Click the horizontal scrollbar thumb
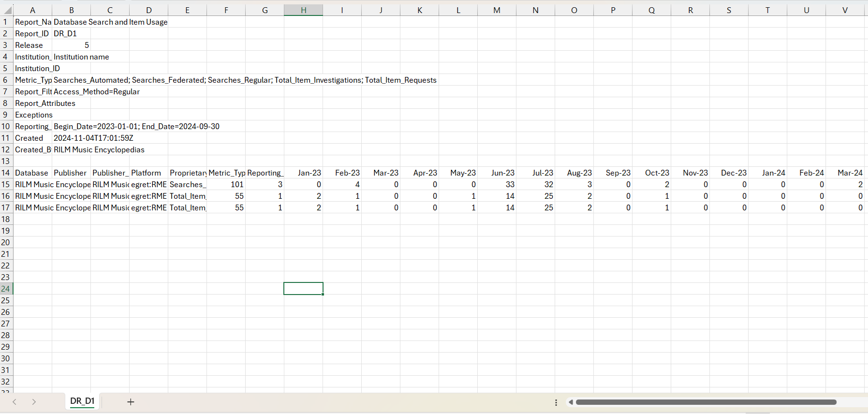This screenshot has width=868, height=414. tap(706, 402)
